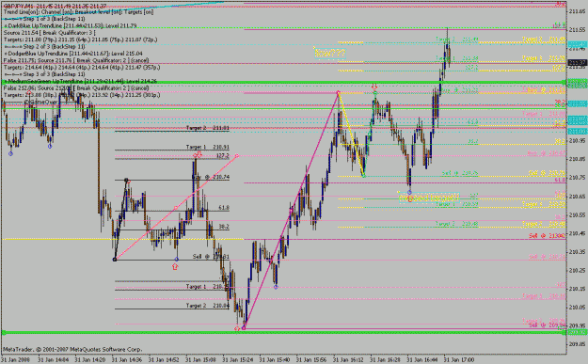Click the 210.25 price scale label
Screen dimensions: 588x364
(x=577, y=270)
